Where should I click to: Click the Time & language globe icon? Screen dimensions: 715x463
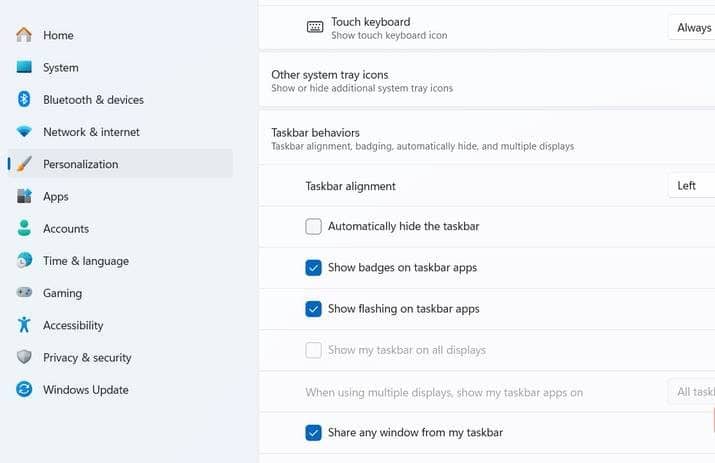[24, 260]
